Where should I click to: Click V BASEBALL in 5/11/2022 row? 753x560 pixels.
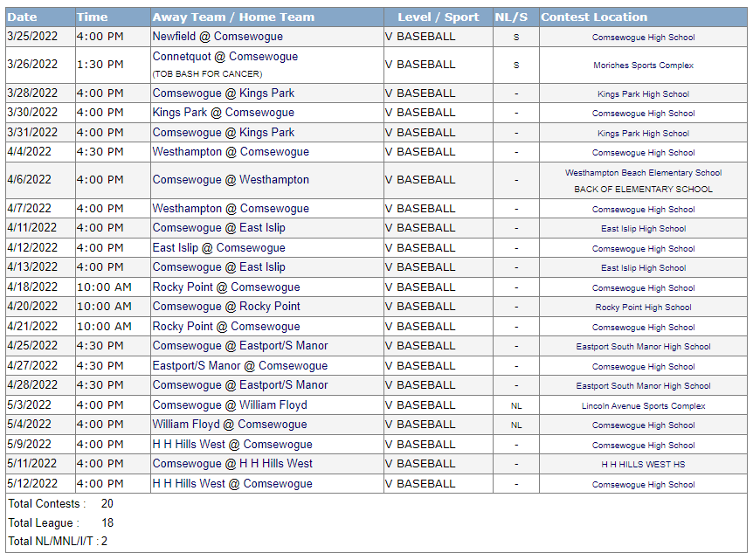click(420, 464)
